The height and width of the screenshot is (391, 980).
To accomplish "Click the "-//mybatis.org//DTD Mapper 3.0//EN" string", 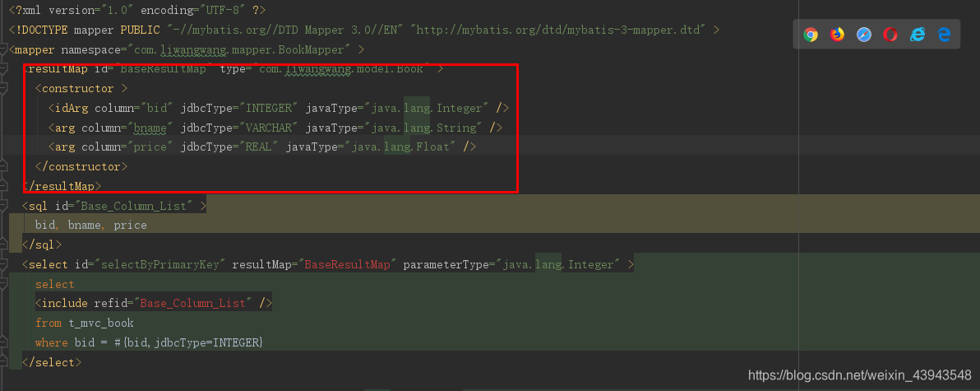I will point(285,30).
